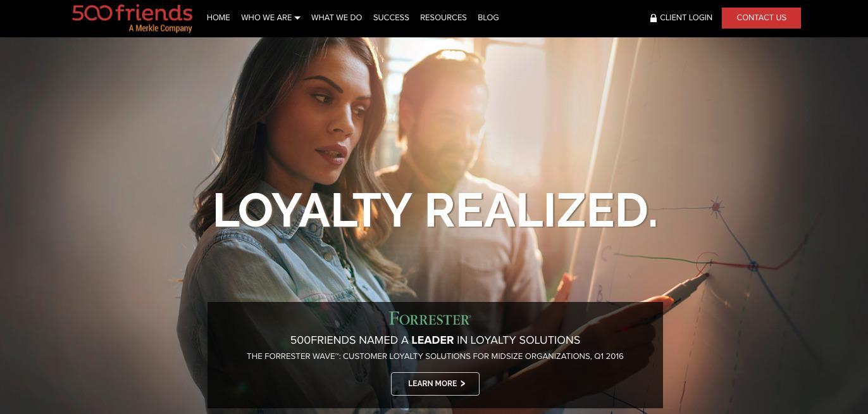The height and width of the screenshot is (414, 868).
Task: Click the red Contact Us button
Action: (761, 18)
